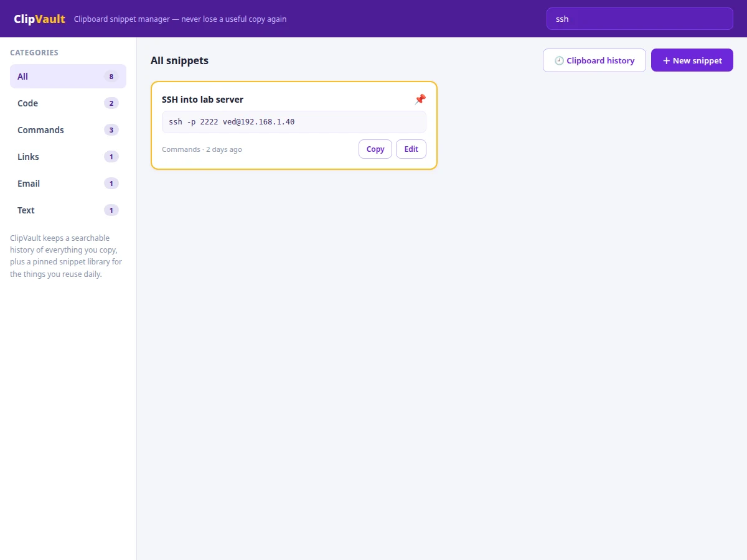Click the count badge next to Commands

111,130
